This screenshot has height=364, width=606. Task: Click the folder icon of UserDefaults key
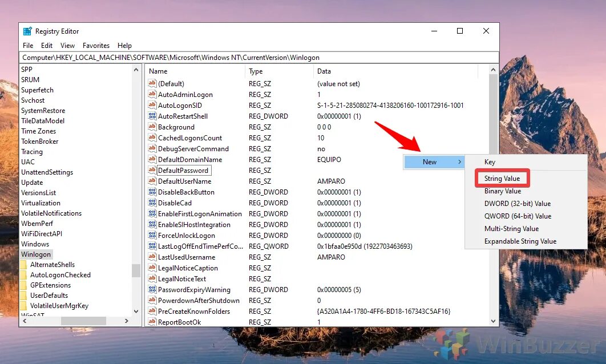23,296
